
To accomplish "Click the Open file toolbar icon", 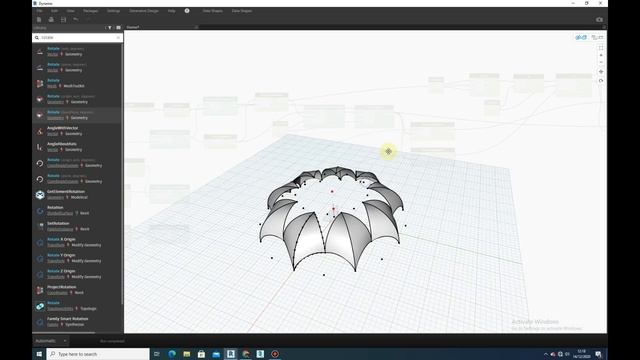I will pyautogui.click(x=51, y=20).
